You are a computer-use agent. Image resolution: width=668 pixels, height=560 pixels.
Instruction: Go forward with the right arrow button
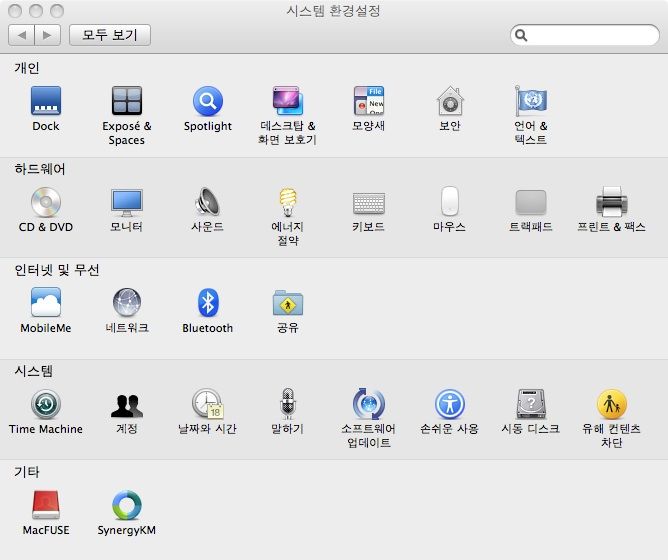(48, 35)
